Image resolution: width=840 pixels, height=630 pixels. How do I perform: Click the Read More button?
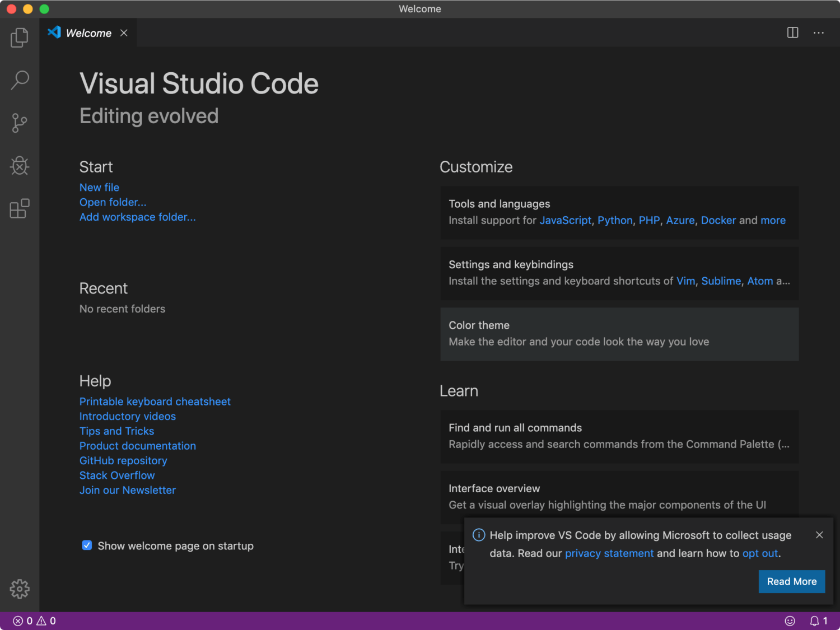[x=792, y=581]
